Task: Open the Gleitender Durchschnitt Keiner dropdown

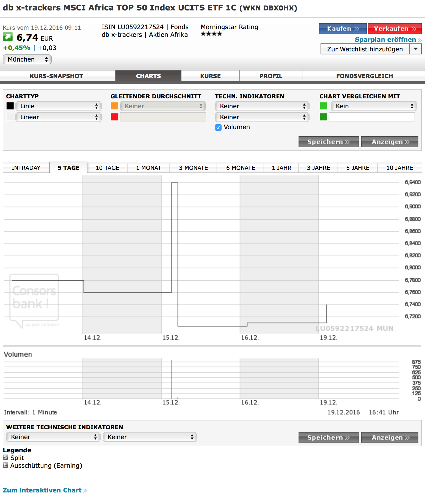Action: [163, 106]
